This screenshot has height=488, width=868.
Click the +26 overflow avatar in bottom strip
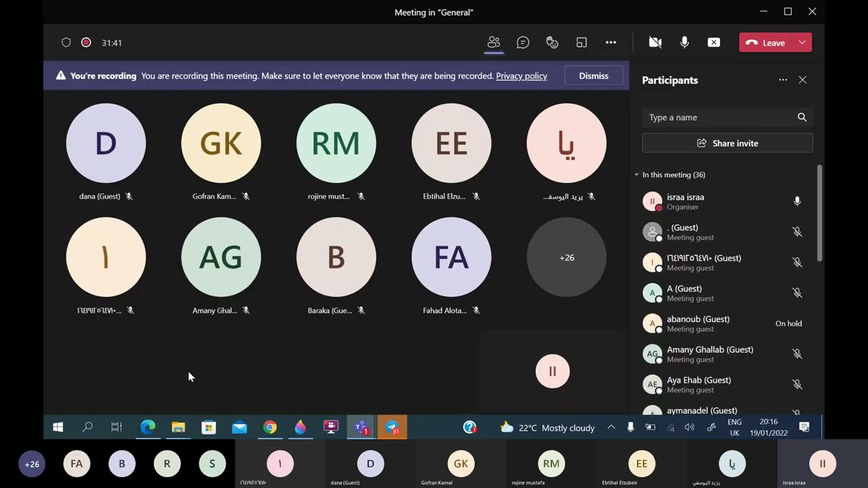32,464
